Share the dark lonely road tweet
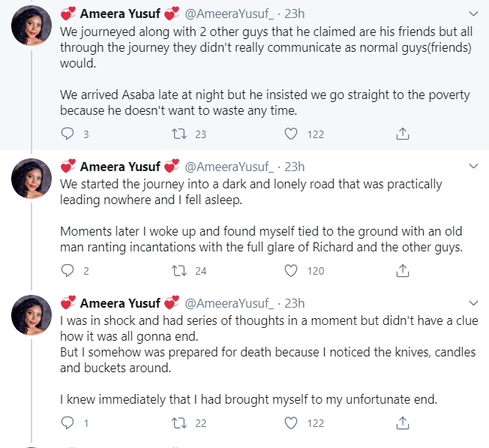Screen dimensions: 489x448 tap(402, 271)
